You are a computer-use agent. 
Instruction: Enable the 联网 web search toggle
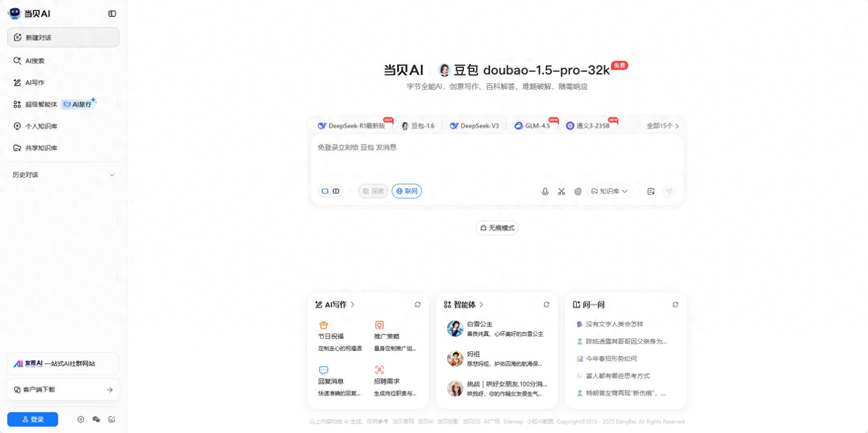406,191
